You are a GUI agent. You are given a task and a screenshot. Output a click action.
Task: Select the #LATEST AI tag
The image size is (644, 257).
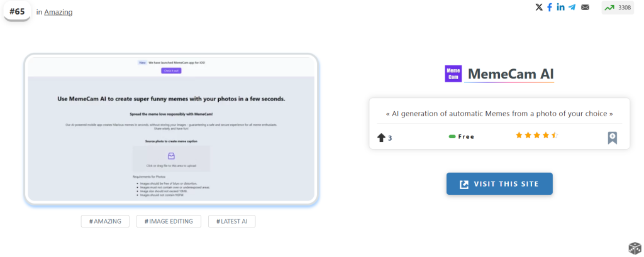pos(232,221)
